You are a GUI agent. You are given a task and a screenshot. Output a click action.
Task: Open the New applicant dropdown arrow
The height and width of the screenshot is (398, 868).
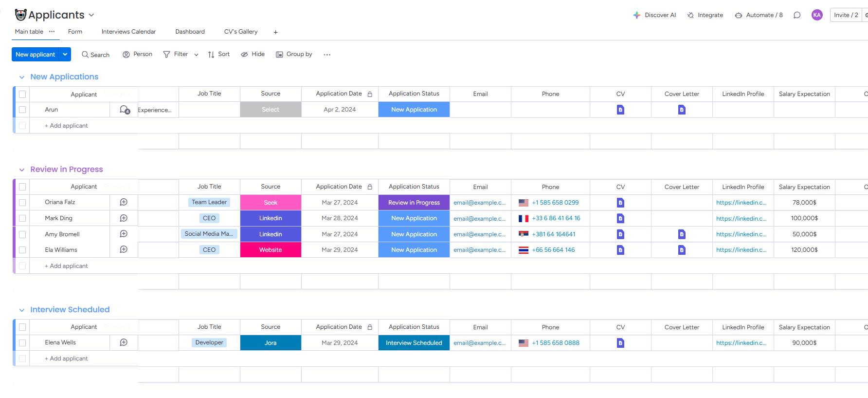[x=65, y=55]
